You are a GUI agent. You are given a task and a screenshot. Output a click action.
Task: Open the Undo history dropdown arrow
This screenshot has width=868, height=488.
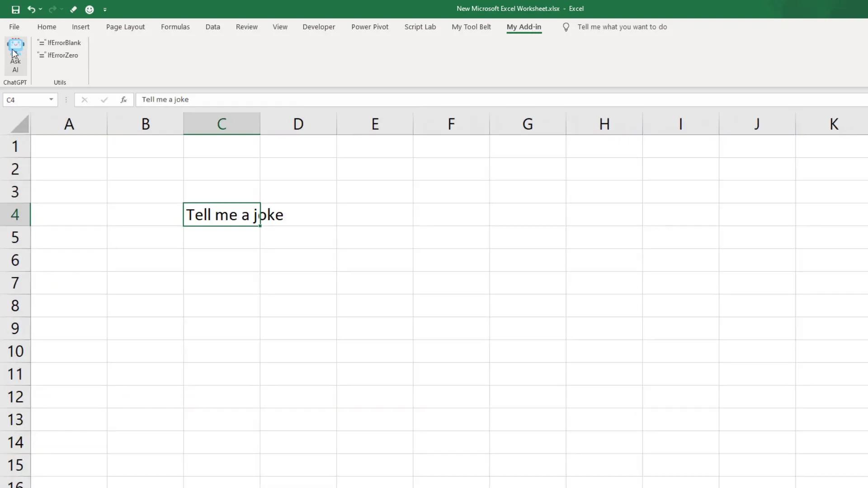(x=41, y=9)
